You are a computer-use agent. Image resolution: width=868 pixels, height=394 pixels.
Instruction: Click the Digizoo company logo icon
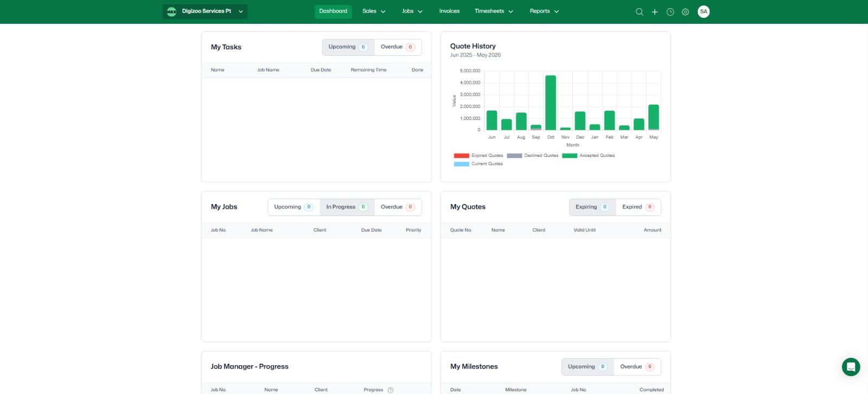(x=171, y=11)
